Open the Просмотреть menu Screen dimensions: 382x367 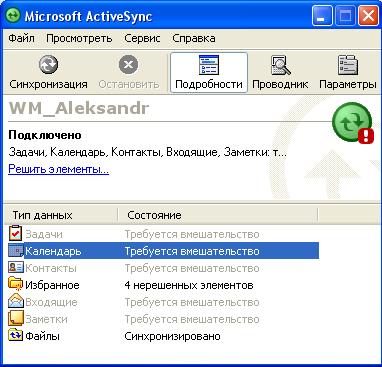79,38
